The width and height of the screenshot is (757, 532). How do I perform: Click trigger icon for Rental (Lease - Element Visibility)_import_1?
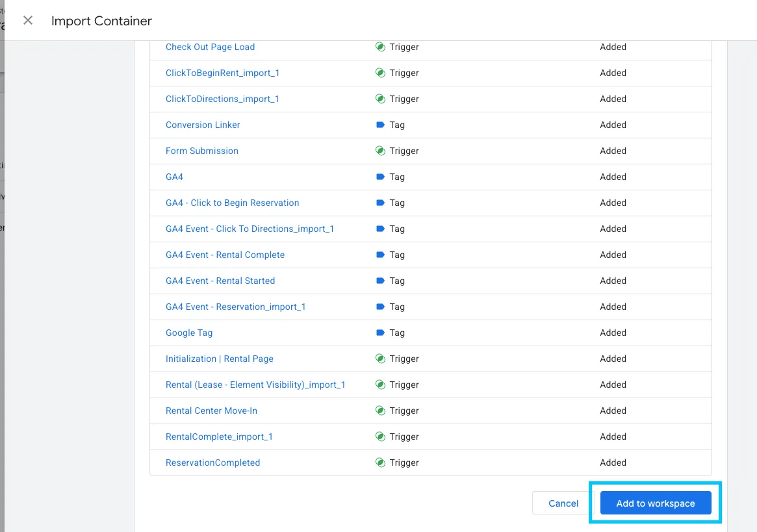380,385
